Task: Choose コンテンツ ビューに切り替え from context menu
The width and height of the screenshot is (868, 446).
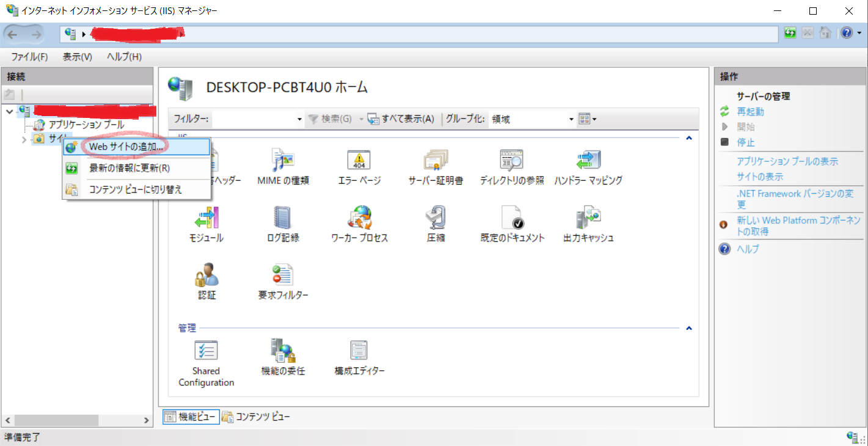Action: pos(137,189)
